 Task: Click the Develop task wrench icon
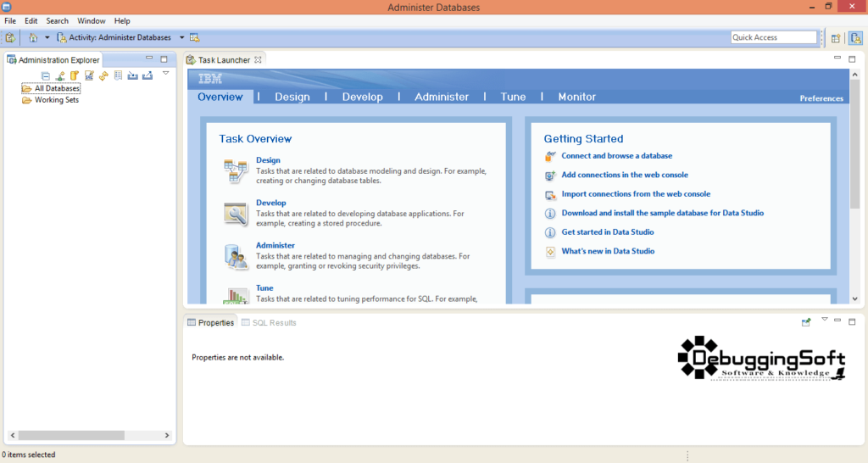[236, 214]
